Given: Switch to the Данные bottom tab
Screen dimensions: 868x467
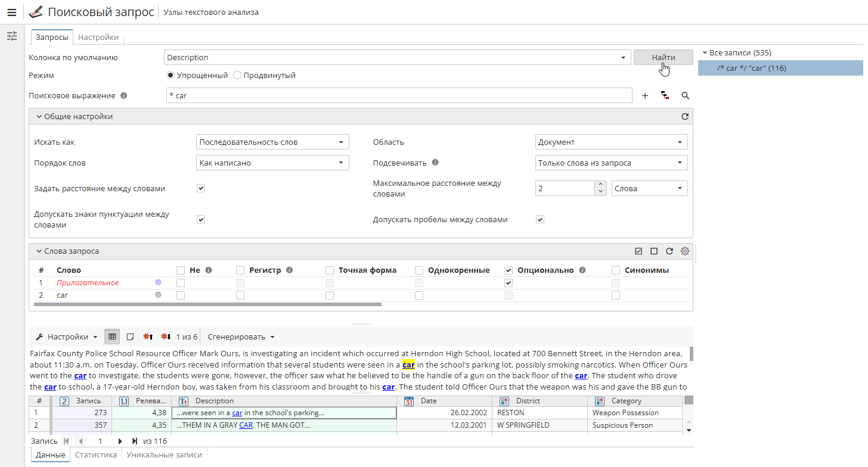Looking at the screenshot, I should pyautogui.click(x=50, y=454).
